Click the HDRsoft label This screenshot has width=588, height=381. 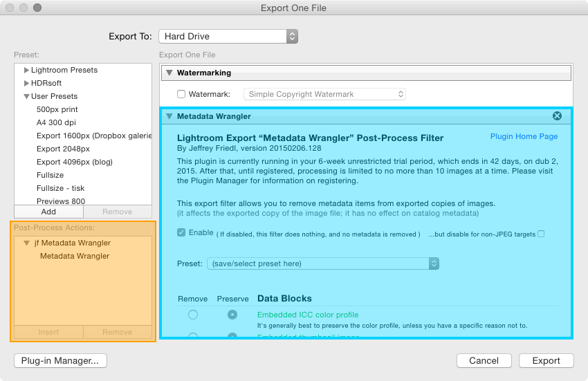click(46, 83)
